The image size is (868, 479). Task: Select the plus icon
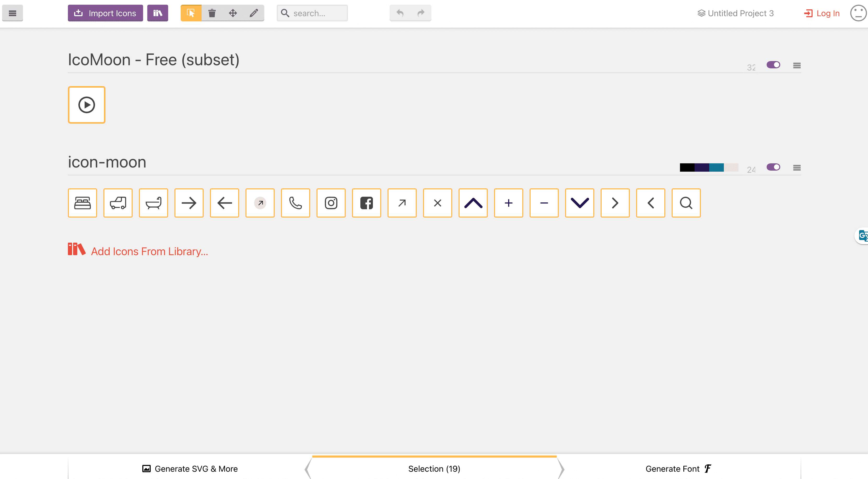pyautogui.click(x=509, y=203)
